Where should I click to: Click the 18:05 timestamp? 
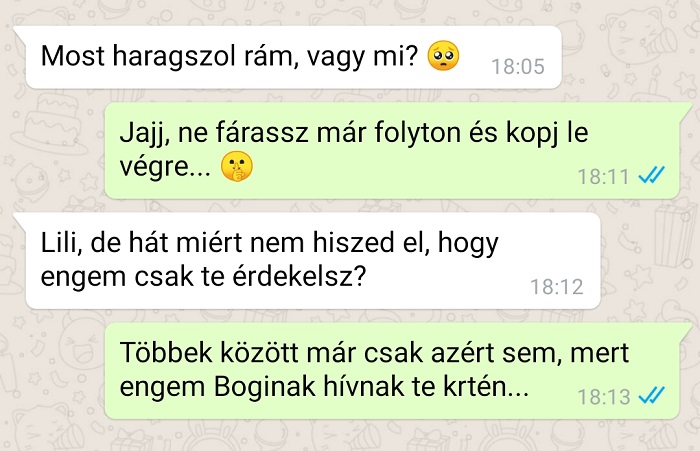518,67
